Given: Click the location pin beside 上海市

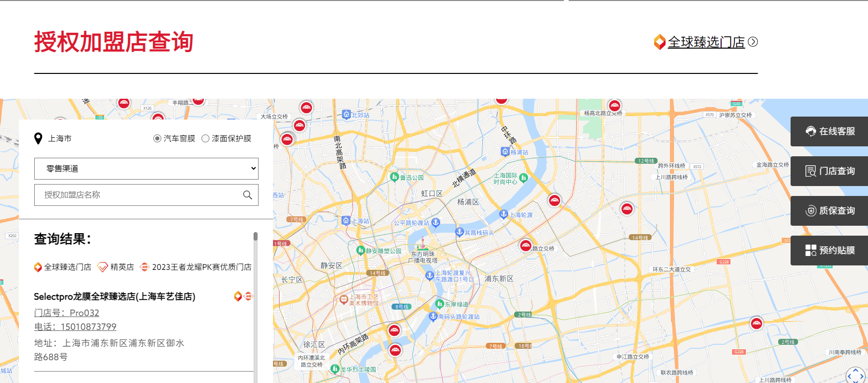Looking at the screenshot, I should click(38, 138).
